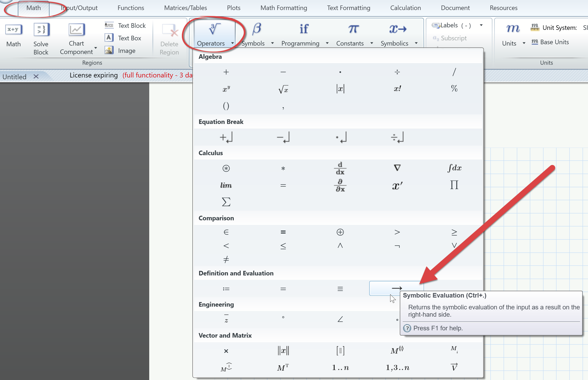This screenshot has height=380, width=588.
Task: Insert the summation operator
Action: 226,202
